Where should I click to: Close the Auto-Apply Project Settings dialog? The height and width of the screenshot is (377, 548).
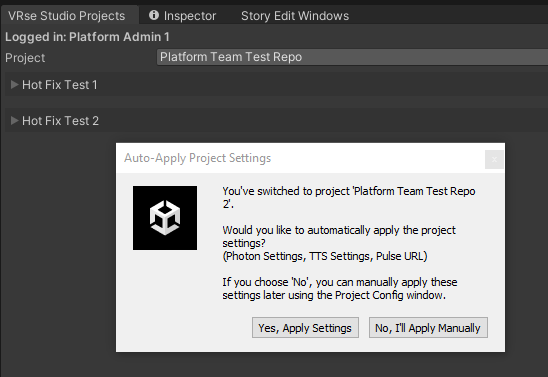494,159
